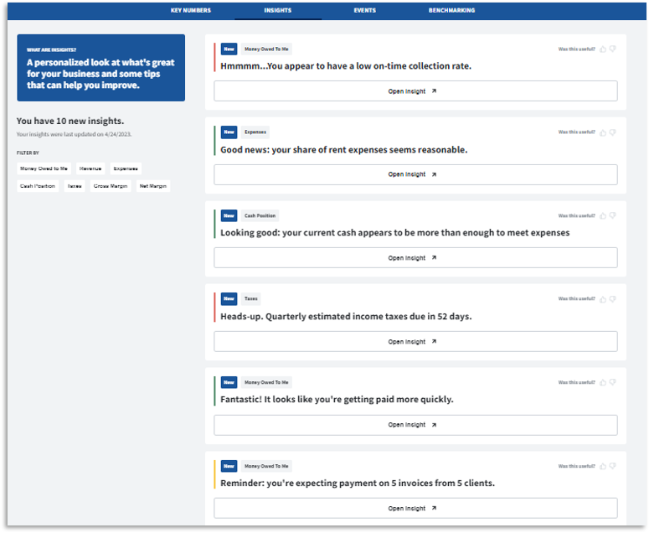
Task: Click the Expenses tag on rent insight card
Action: (x=255, y=132)
